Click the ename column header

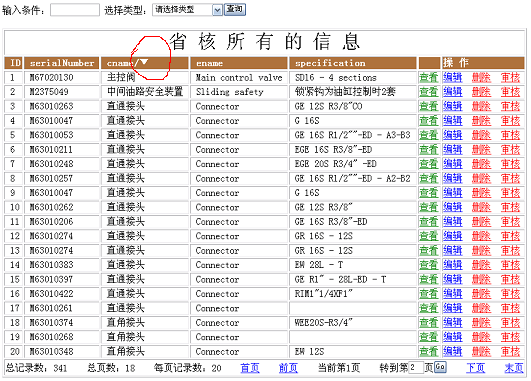(x=239, y=63)
